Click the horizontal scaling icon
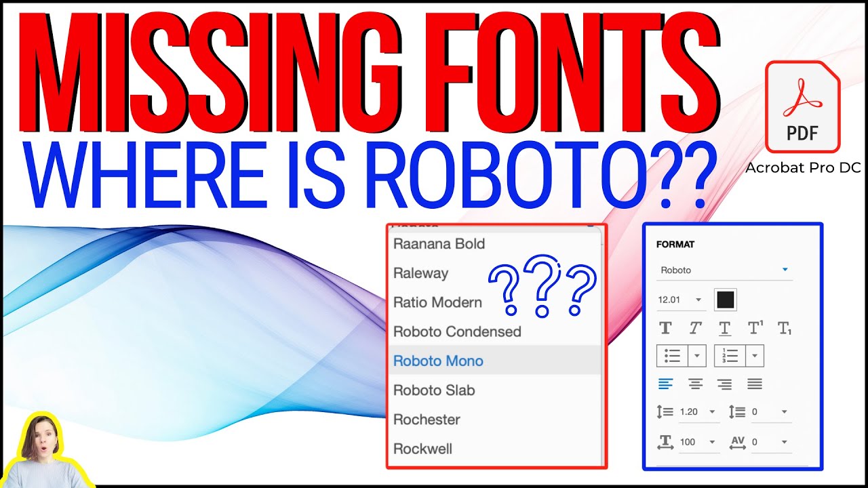The height and width of the screenshot is (488, 868). click(x=665, y=442)
